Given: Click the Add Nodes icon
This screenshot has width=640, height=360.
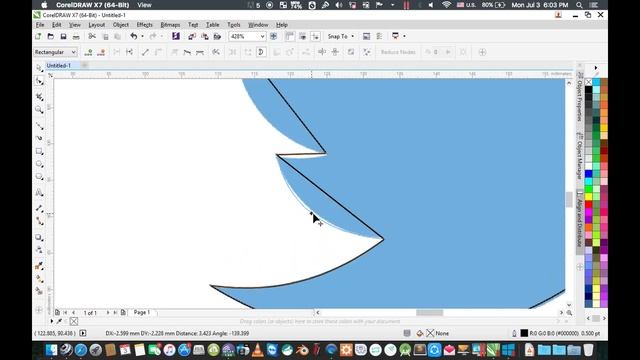Looking at the screenshot, I should pos(89,52).
